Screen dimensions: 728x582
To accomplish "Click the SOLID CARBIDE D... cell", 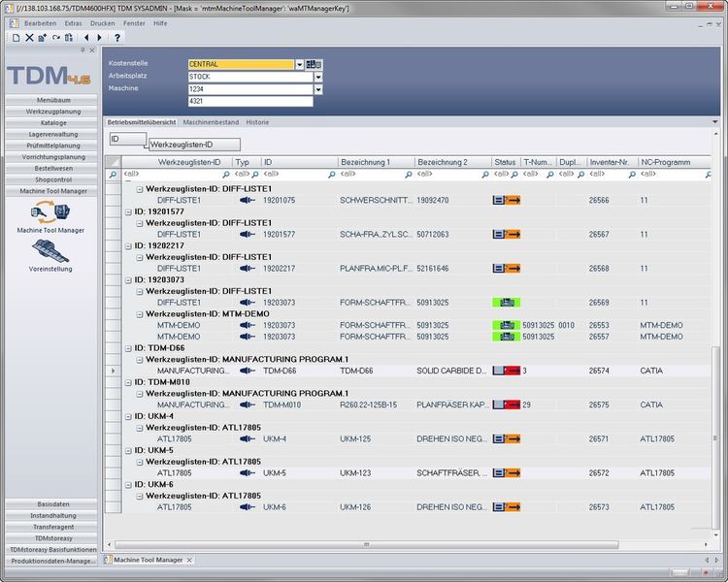I will click(x=451, y=371).
